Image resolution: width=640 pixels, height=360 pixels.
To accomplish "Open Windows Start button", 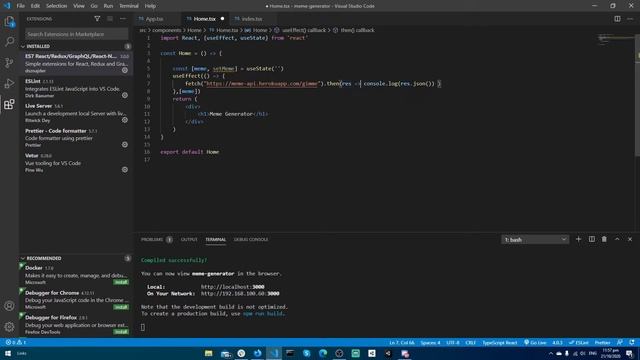I will (8, 353).
